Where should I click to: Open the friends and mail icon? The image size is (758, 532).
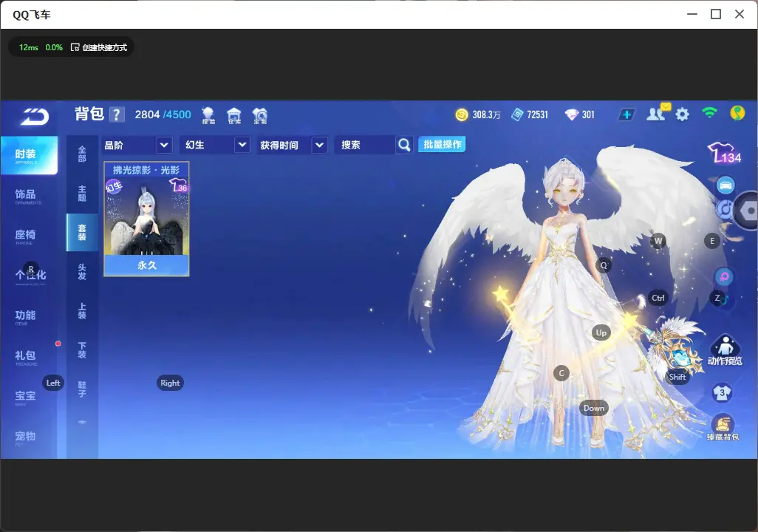[x=658, y=113]
